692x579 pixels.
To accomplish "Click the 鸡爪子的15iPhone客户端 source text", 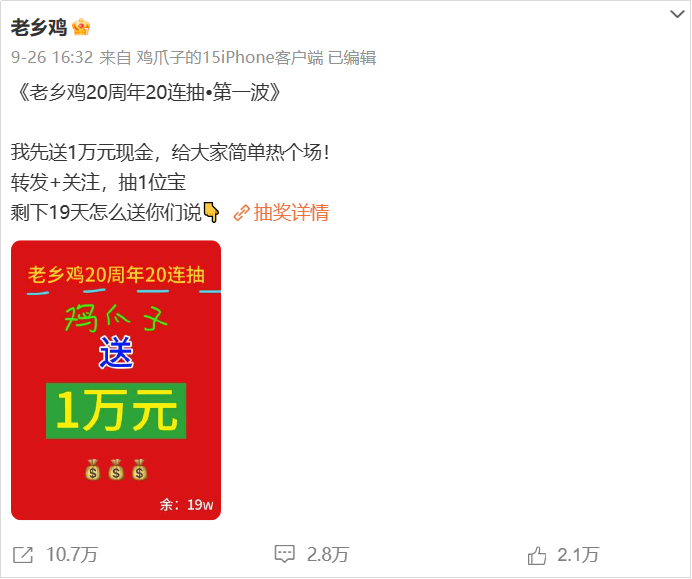I will pos(229,57).
